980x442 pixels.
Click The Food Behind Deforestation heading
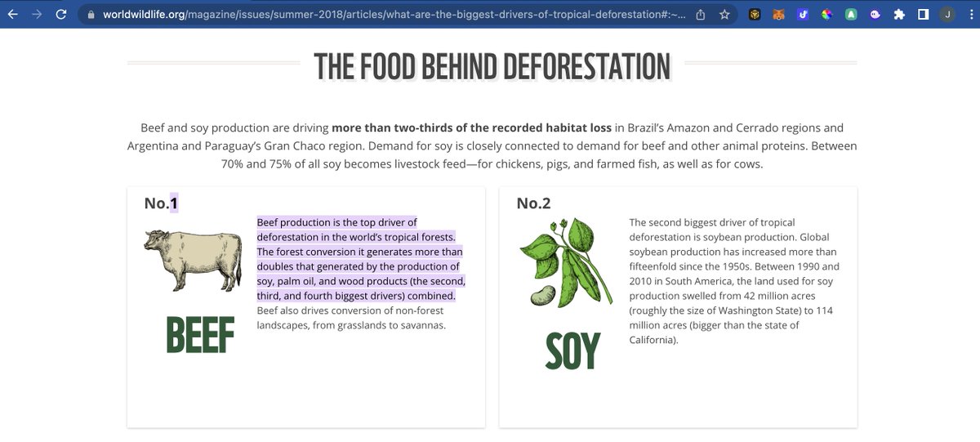pos(492,67)
